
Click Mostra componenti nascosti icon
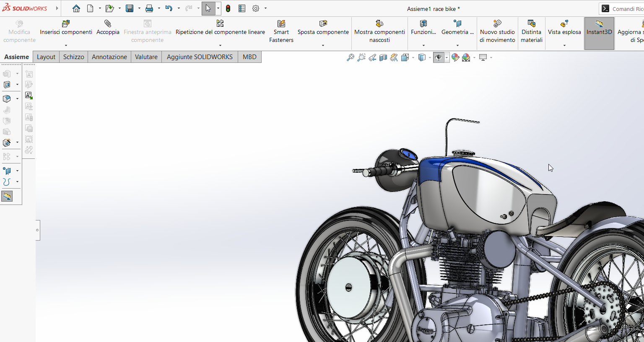379,24
